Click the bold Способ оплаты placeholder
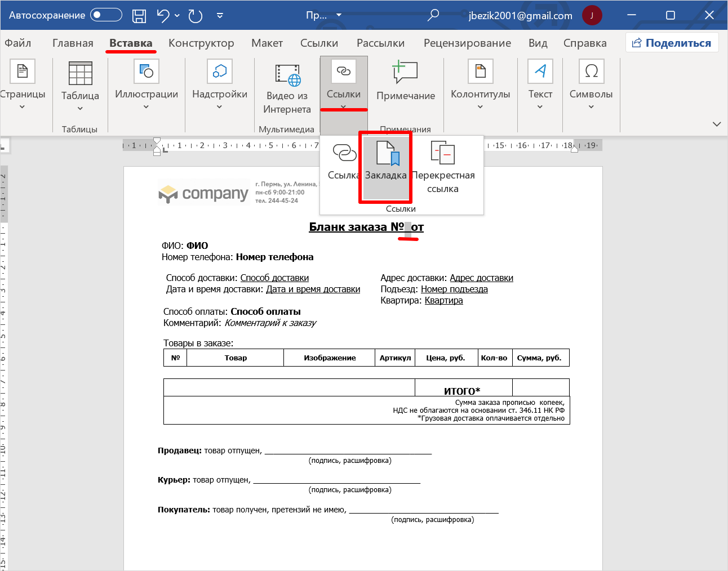The height and width of the screenshot is (571, 728). pos(265,311)
